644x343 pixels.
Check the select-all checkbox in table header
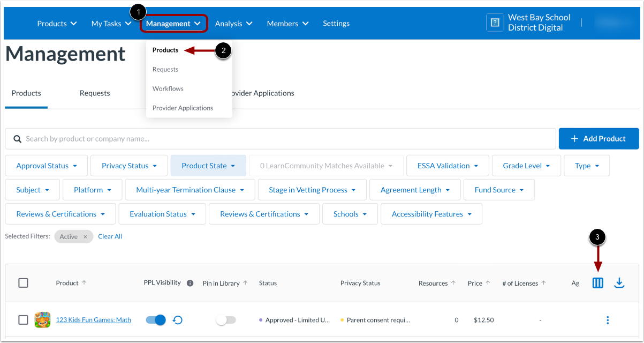click(23, 282)
